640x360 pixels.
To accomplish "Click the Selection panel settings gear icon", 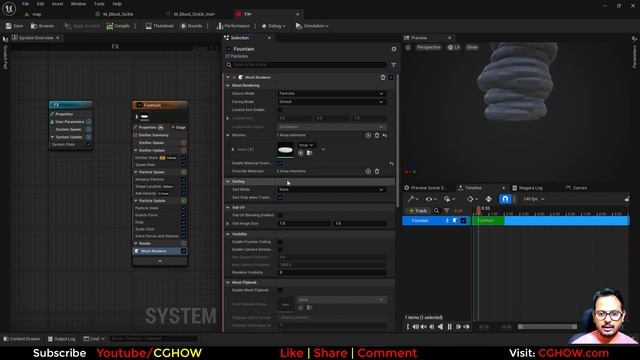I will click(x=394, y=49).
